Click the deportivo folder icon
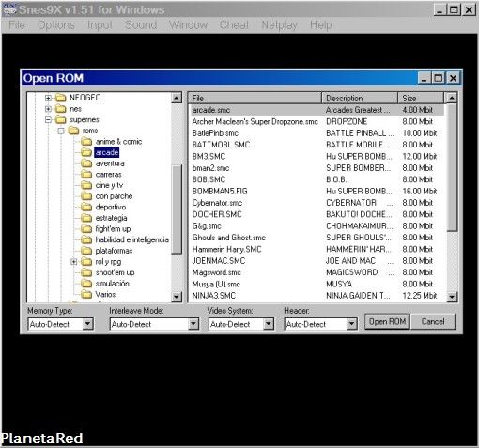Viewport: 479px width, 448px height. [86, 207]
